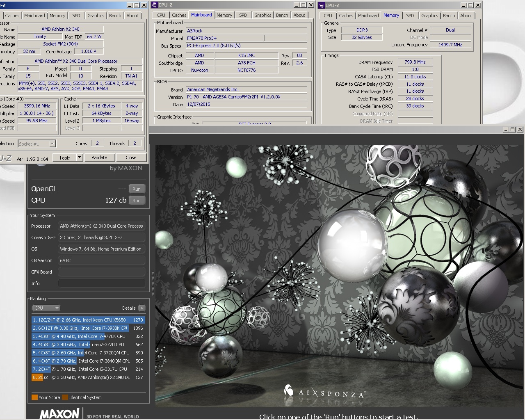The width and height of the screenshot is (525, 420).
Task: Select ranking row AMD Athlon X2 340
Action: coord(88,377)
